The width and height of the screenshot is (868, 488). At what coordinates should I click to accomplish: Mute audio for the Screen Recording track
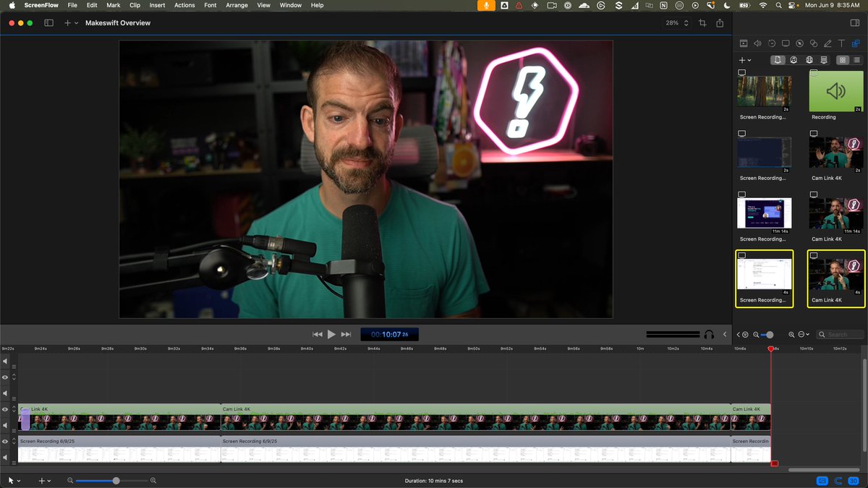[5, 457]
